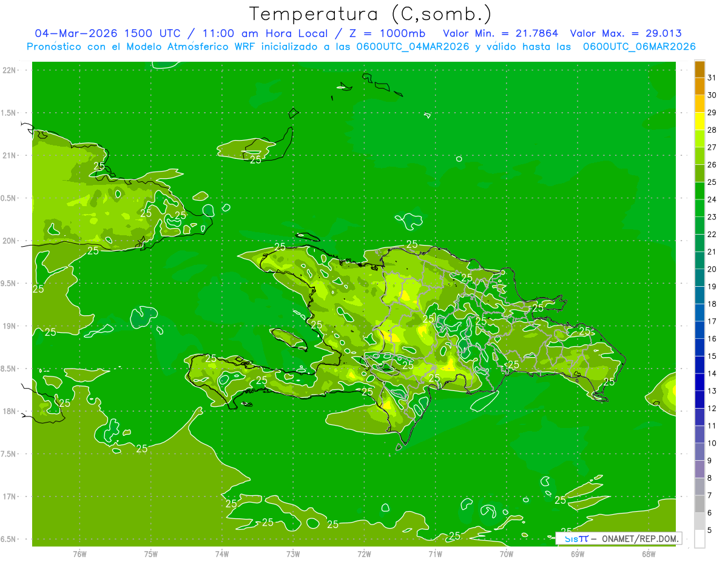Click the legend value "18"
Screen dimensions: 728x562
(712, 304)
